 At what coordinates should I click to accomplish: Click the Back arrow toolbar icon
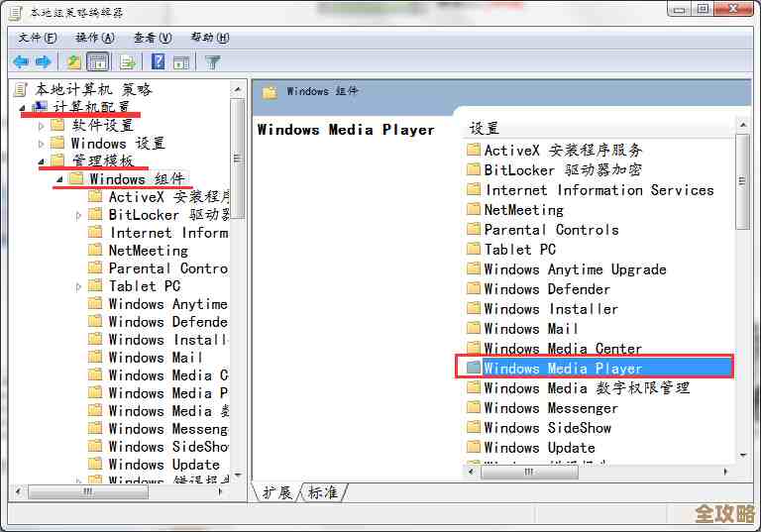(22, 62)
